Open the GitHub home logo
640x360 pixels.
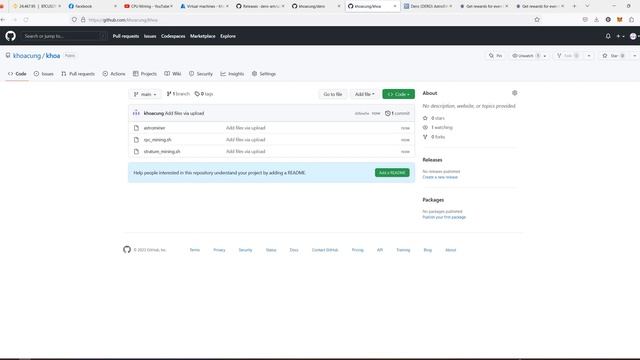(x=11, y=36)
